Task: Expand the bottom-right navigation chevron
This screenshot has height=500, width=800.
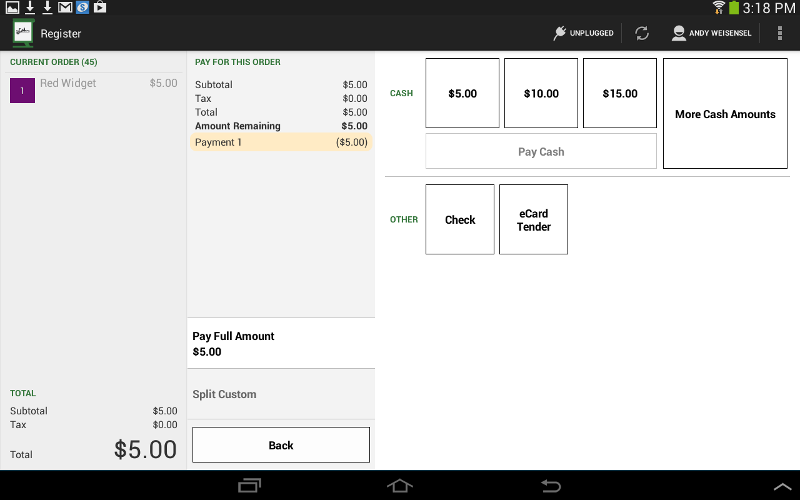Action: coord(782,486)
